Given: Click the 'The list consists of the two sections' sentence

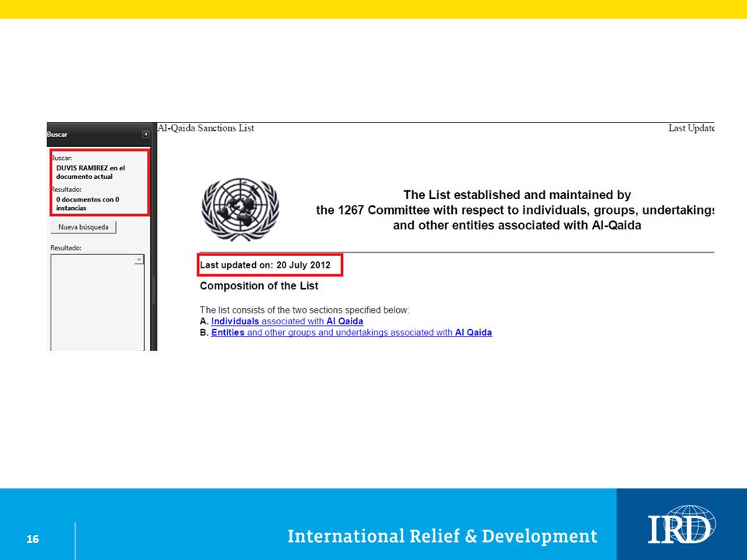Looking at the screenshot, I should pyautogui.click(x=304, y=310).
